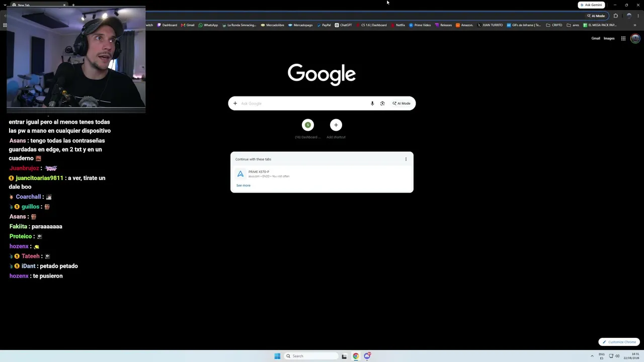This screenshot has height=362, width=644.
Task: Open the Chrome three-dot menu
Action: 638,16
